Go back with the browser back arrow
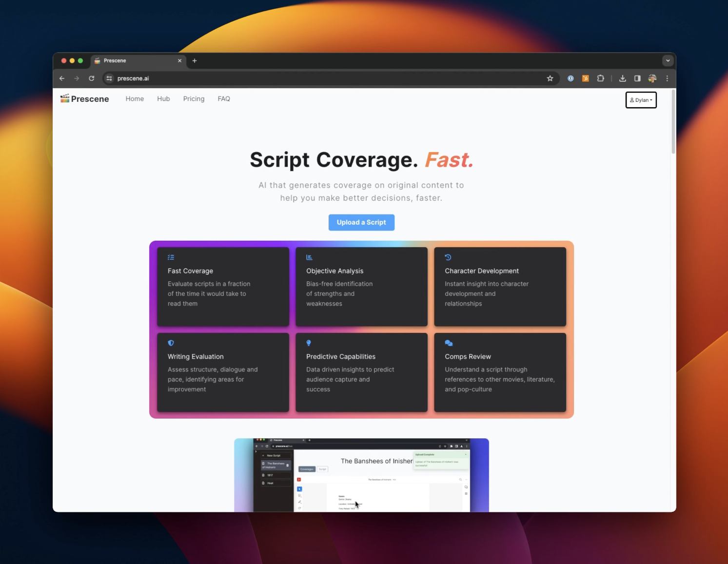 coord(62,78)
